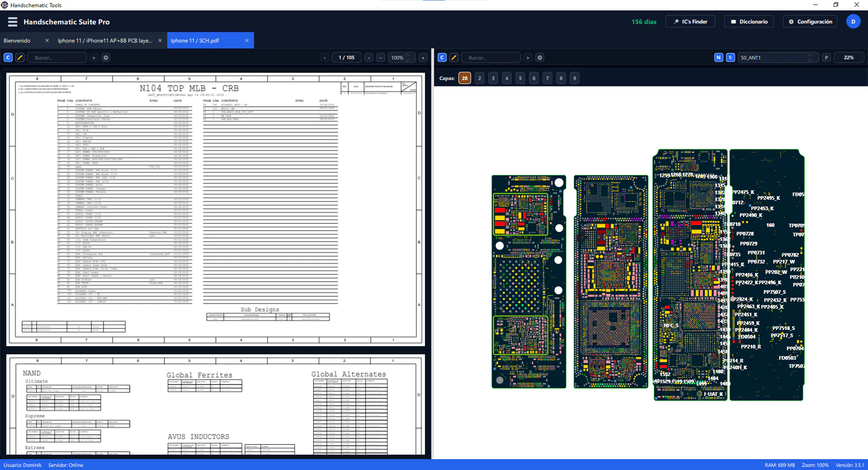The image size is (868, 470).
Task: Select layer 6
Action: coord(534,78)
